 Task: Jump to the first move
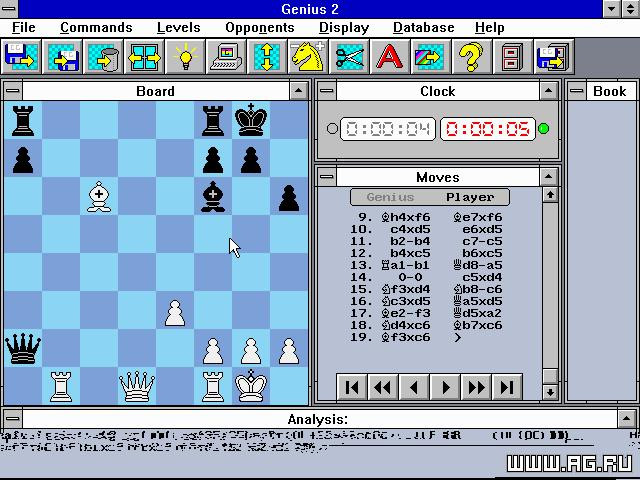click(352, 387)
